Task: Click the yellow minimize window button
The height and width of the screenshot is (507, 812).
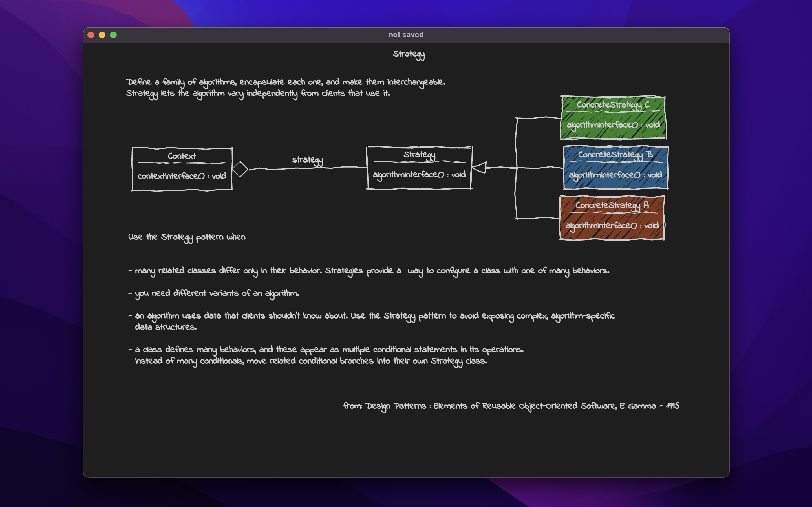Action: [x=102, y=35]
